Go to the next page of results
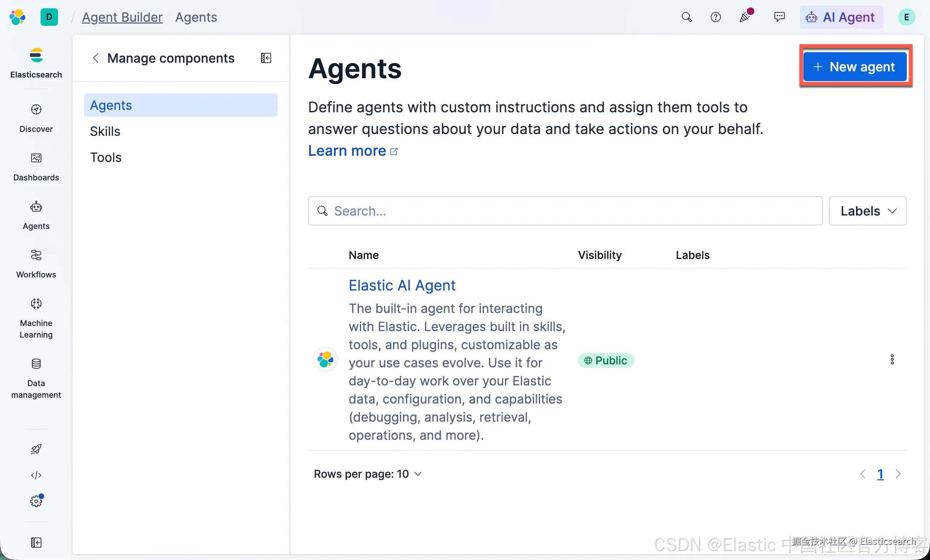 click(x=898, y=474)
